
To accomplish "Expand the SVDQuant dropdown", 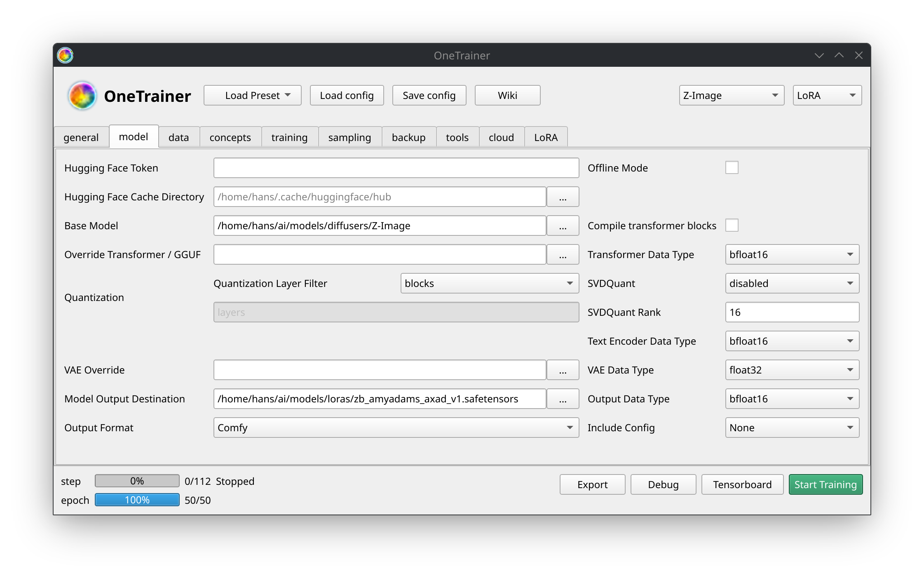I will 792,283.
